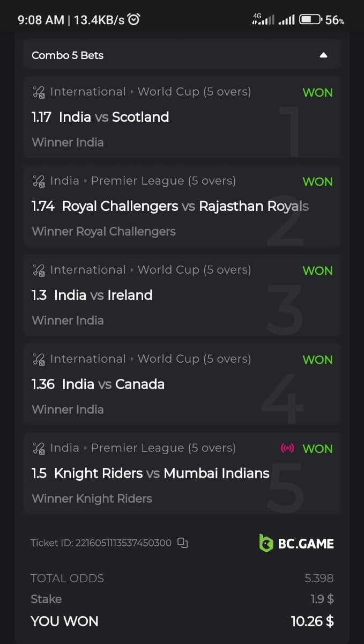Screen dimensions: 364x644
Task: Open the India vs Canada match
Action: (x=113, y=384)
